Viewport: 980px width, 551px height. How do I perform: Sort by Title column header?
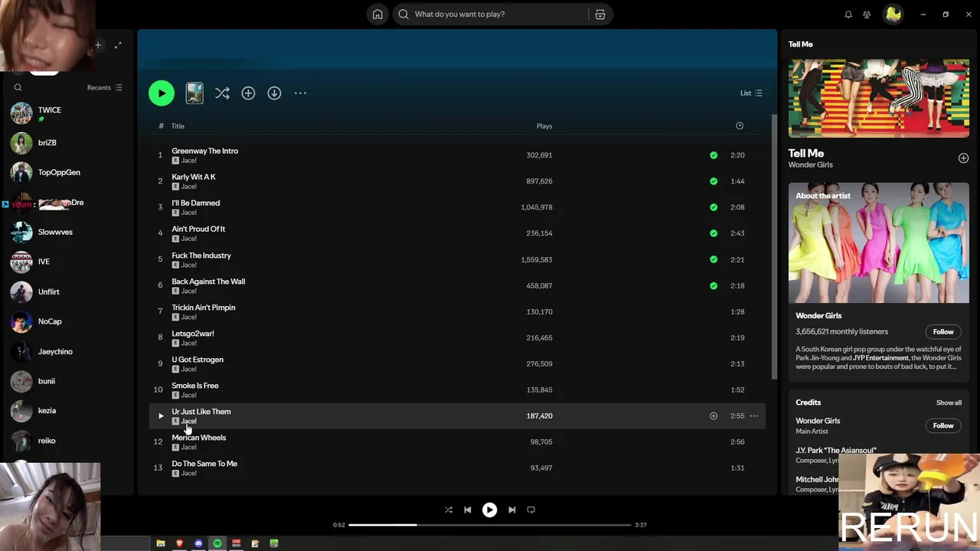(x=178, y=126)
